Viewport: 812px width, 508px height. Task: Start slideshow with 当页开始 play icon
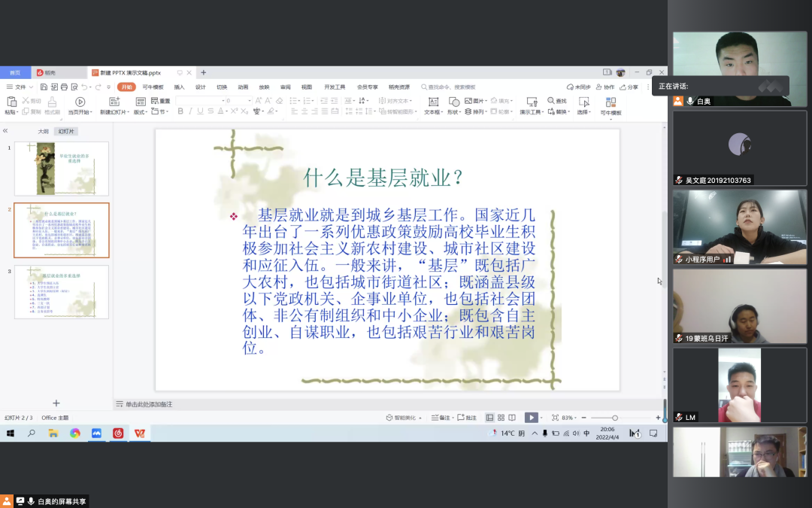coord(80,102)
